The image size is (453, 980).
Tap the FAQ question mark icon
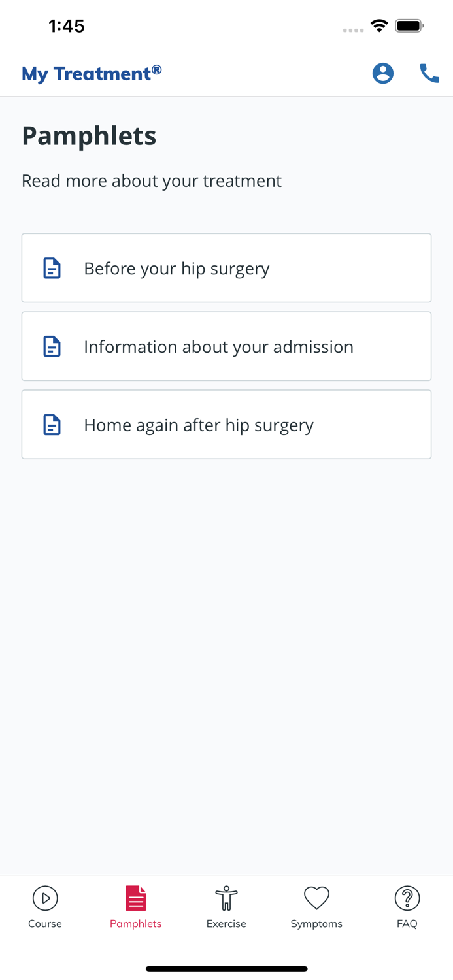point(407,898)
